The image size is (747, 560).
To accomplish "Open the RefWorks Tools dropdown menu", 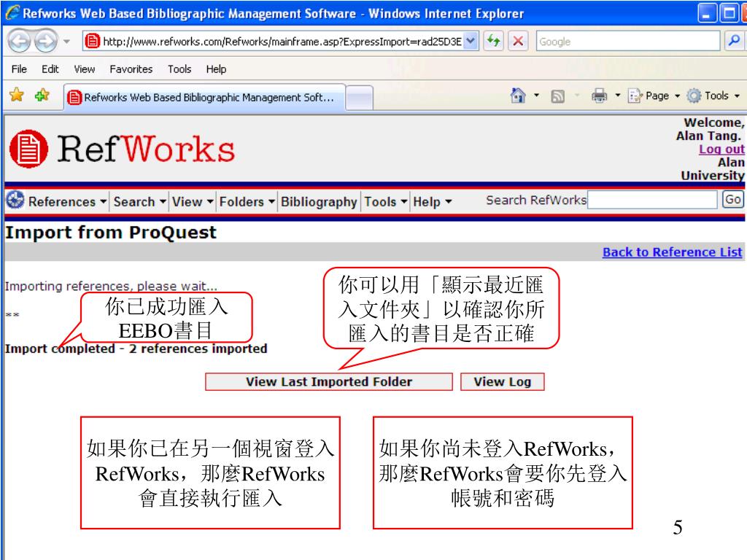I will (x=385, y=201).
